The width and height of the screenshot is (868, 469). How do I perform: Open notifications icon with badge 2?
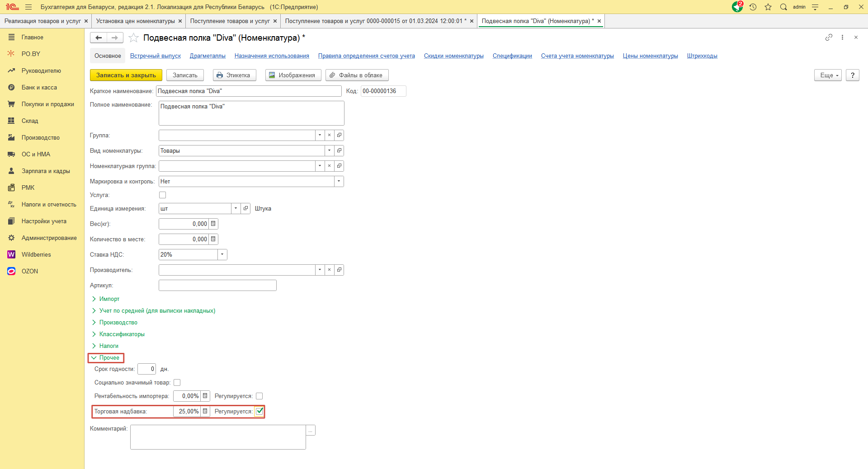click(x=737, y=7)
